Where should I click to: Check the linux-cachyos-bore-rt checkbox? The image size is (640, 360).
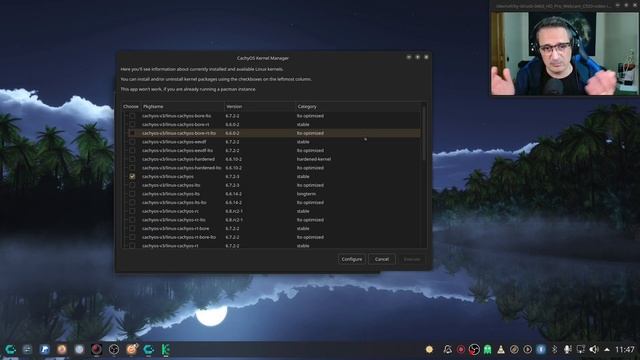tap(132, 124)
